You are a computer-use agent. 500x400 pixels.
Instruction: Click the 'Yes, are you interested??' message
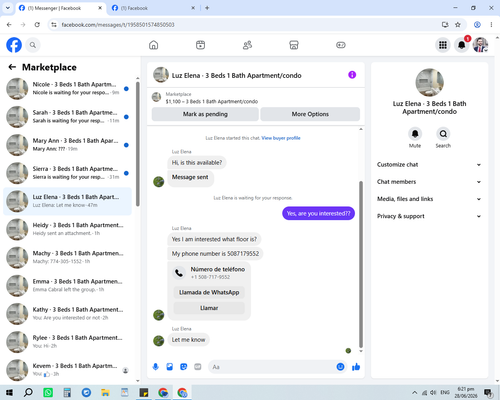tap(318, 213)
